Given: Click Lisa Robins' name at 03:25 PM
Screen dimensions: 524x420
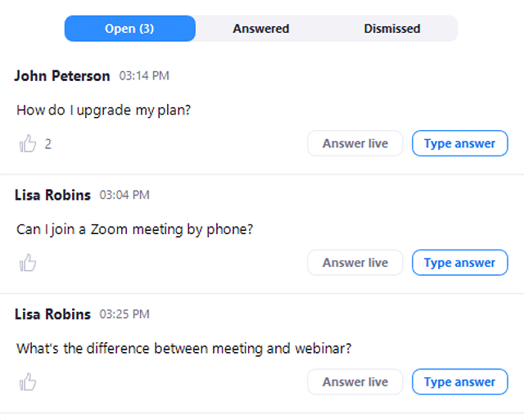Looking at the screenshot, I should point(52,314).
